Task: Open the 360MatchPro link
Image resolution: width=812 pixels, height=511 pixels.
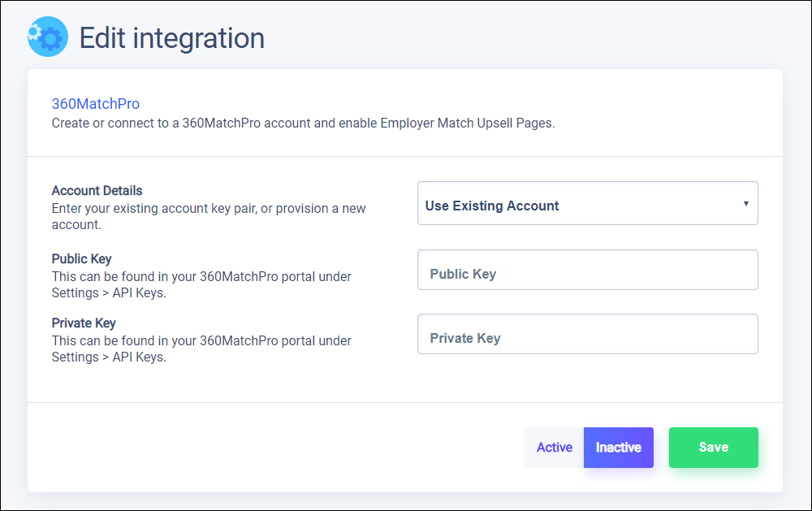Action: [x=96, y=104]
